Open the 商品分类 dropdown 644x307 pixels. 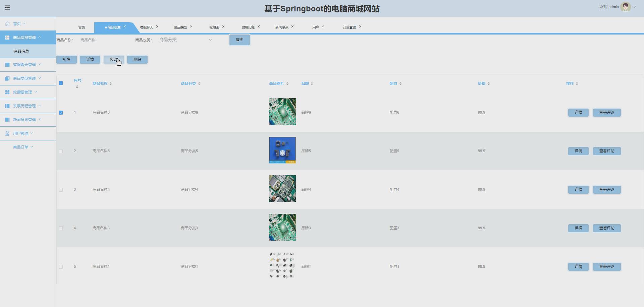coord(185,40)
